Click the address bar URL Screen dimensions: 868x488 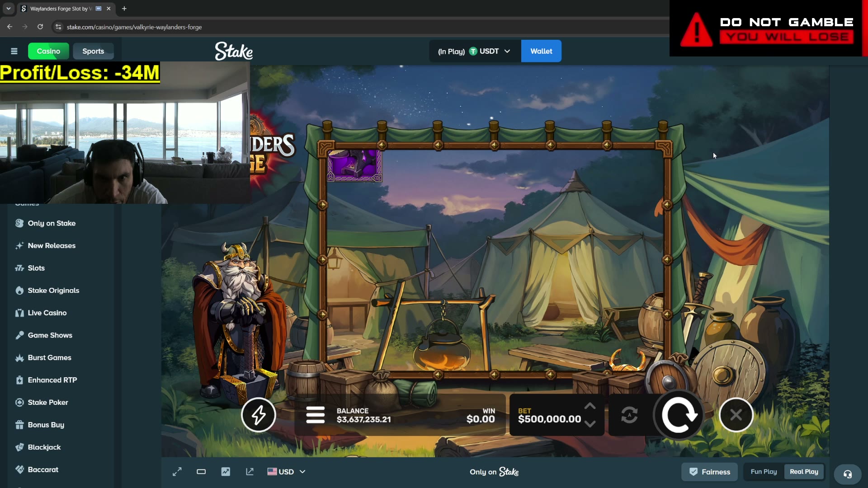pos(134,27)
